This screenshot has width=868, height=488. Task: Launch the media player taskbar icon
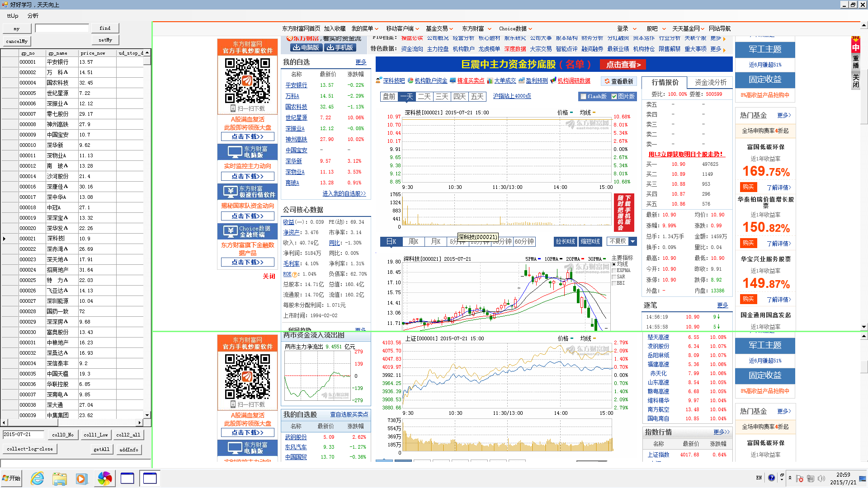click(x=82, y=478)
